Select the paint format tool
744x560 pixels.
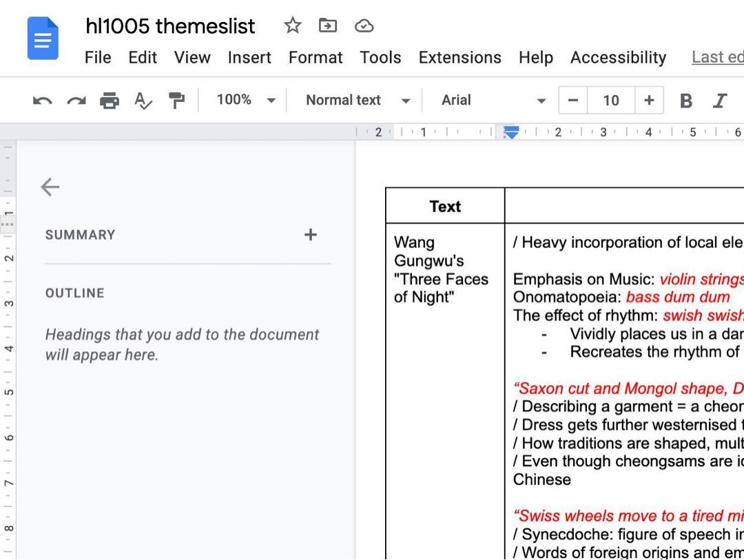[177, 101]
